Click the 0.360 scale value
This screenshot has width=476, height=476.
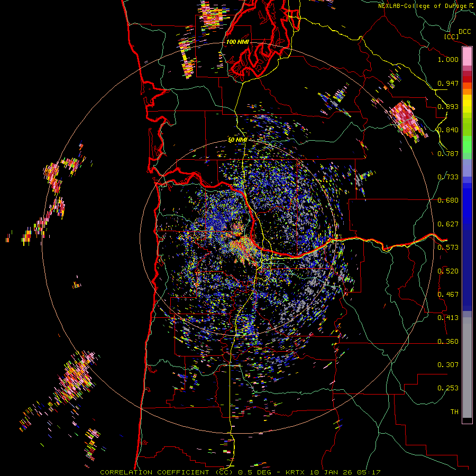448,342
